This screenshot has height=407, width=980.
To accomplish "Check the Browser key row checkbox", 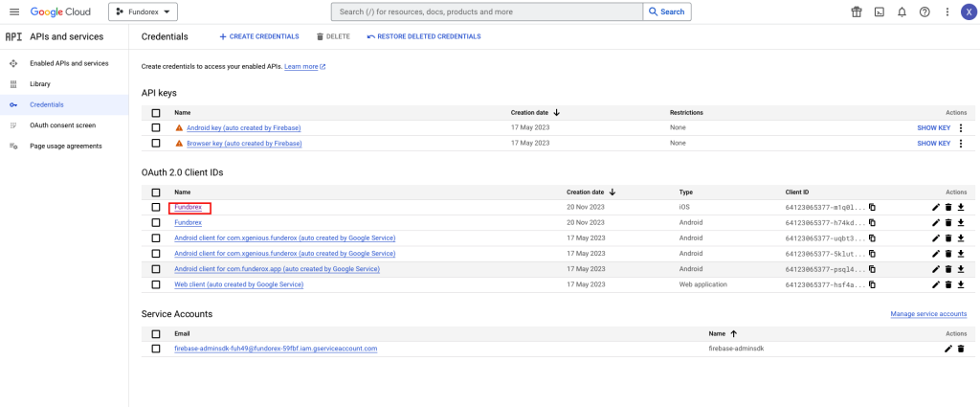I will 156,144.
